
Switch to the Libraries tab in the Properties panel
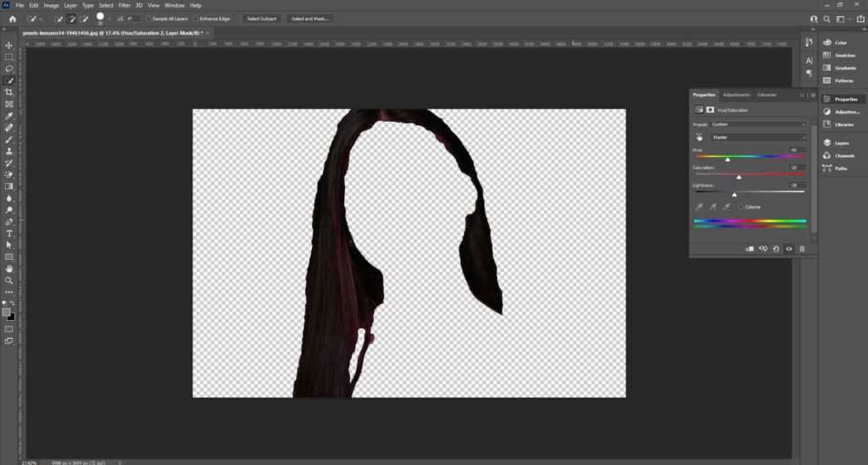[x=766, y=95]
